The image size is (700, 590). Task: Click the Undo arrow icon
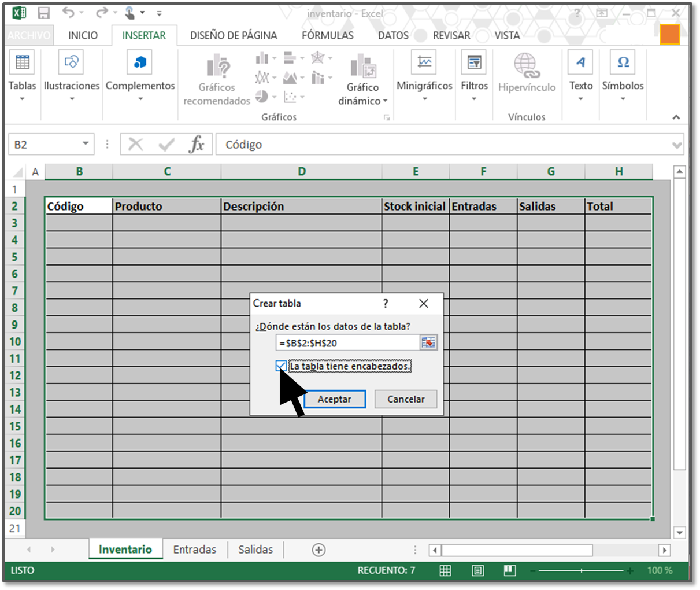(x=68, y=13)
